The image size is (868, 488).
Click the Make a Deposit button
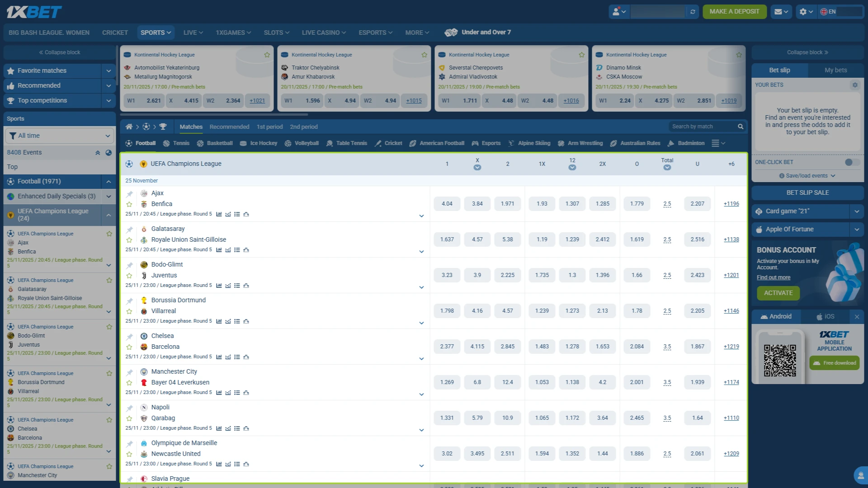click(x=734, y=12)
